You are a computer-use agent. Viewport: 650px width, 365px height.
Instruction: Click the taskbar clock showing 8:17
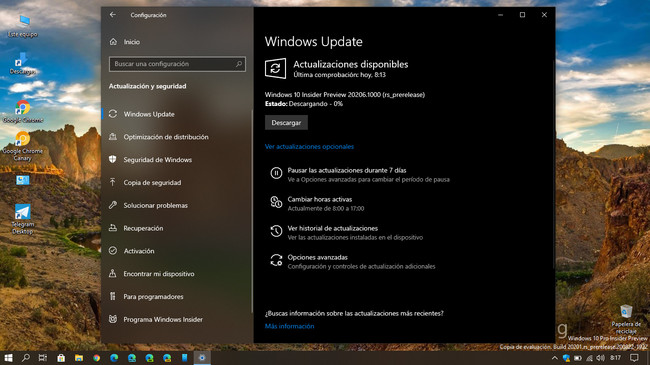tap(616, 358)
